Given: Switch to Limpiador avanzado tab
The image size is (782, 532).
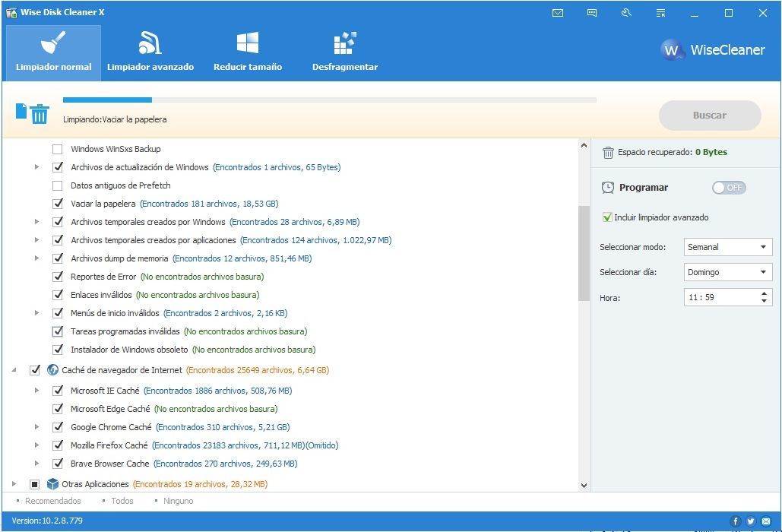Looking at the screenshot, I should pyautogui.click(x=150, y=53).
